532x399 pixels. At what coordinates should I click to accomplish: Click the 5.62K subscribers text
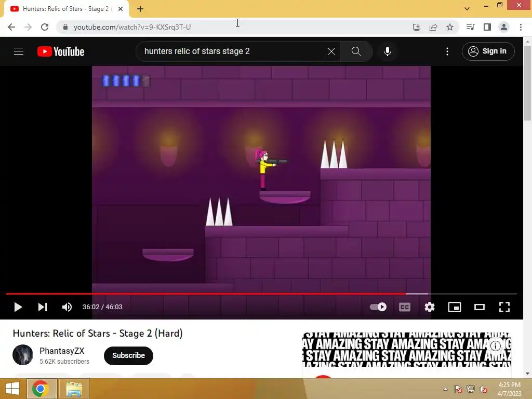(64, 362)
